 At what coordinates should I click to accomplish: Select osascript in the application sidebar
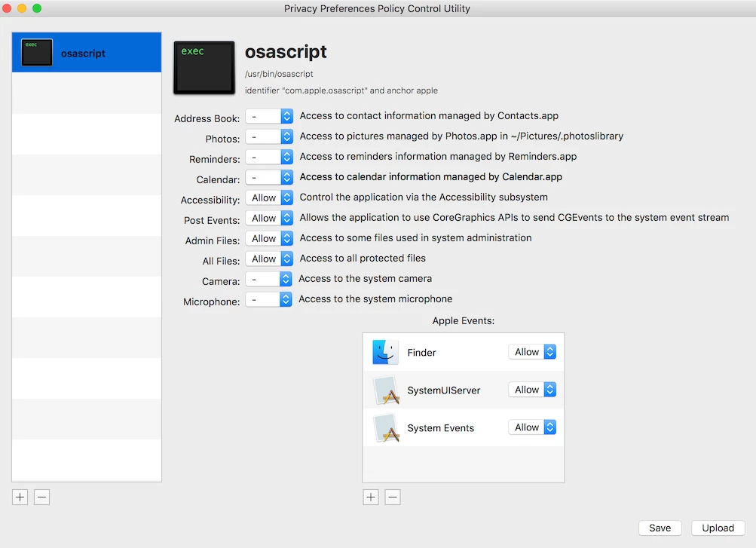pyautogui.click(x=87, y=53)
